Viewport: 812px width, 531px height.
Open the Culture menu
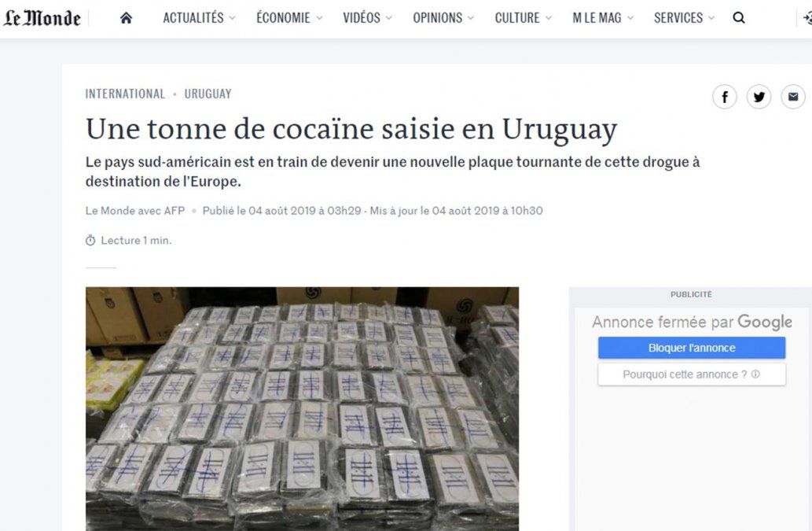point(523,18)
